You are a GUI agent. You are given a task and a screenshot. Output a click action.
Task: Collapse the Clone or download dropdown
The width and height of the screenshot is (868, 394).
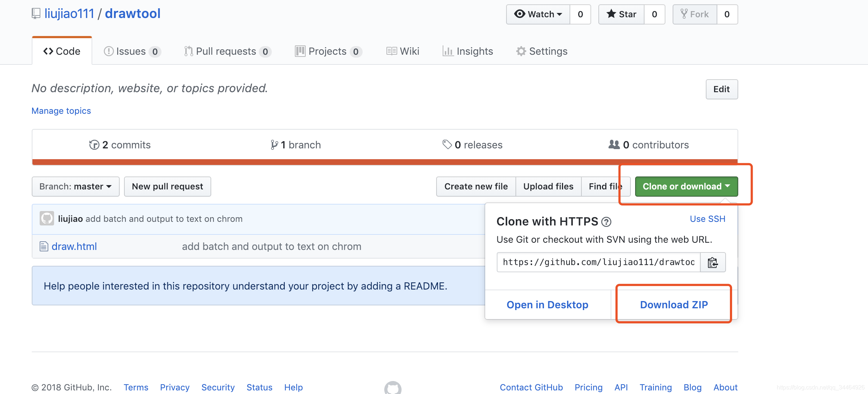coord(686,187)
